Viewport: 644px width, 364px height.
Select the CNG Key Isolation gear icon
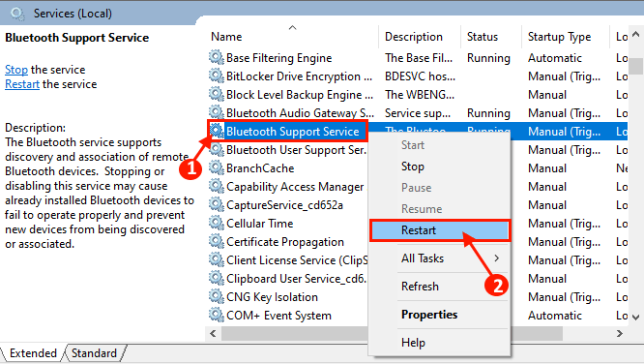coord(216,296)
